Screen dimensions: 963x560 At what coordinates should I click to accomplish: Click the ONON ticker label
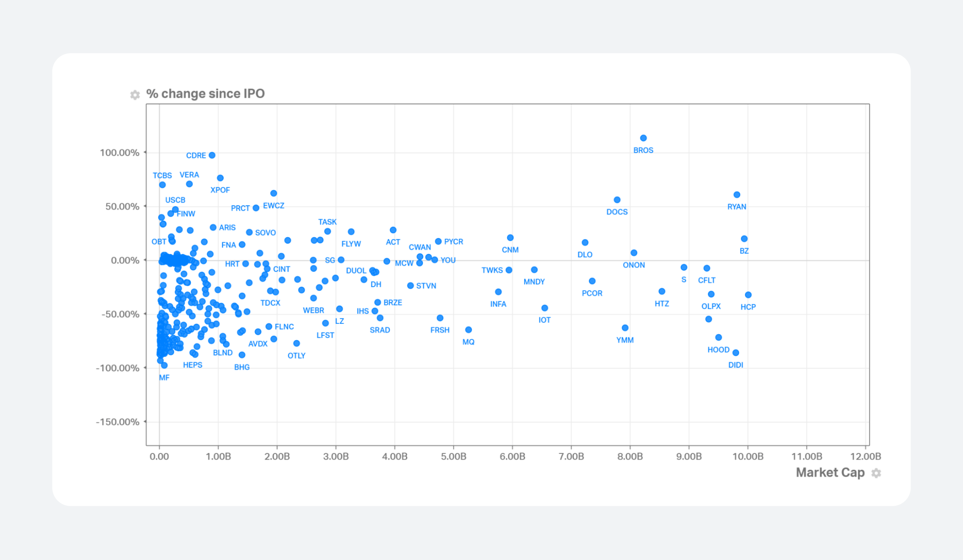pyautogui.click(x=633, y=265)
